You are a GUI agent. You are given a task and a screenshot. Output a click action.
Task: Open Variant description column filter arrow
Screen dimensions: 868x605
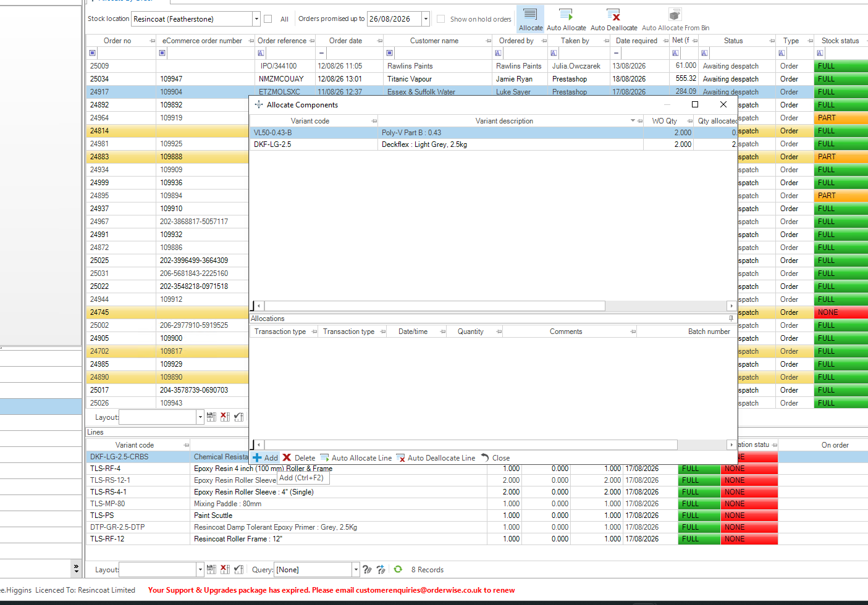633,121
